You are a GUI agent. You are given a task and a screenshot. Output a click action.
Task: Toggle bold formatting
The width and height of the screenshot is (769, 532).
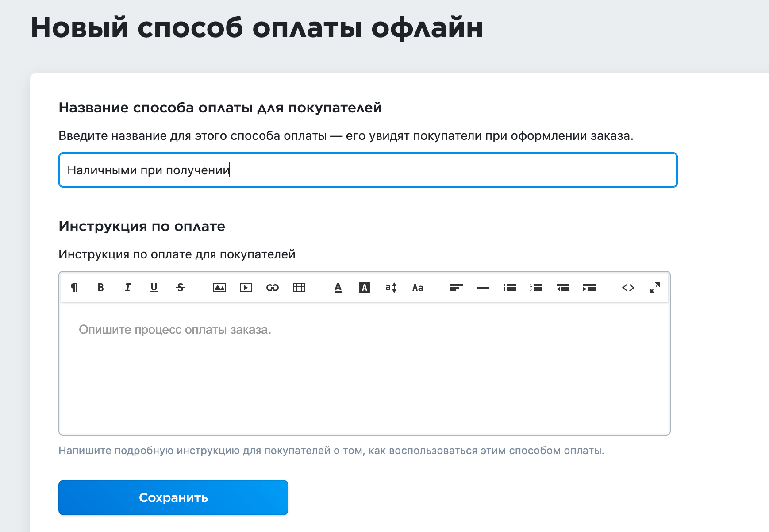coord(101,288)
